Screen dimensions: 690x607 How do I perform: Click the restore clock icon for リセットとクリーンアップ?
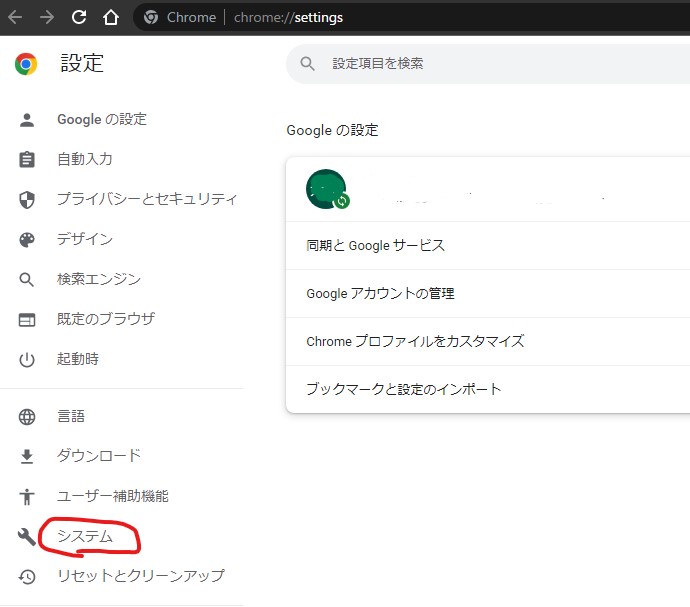coord(27,577)
